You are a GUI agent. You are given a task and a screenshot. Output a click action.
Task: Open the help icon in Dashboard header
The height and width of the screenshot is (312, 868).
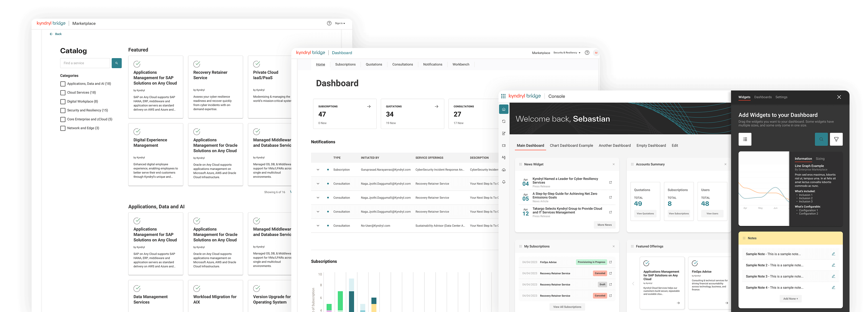pos(587,53)
